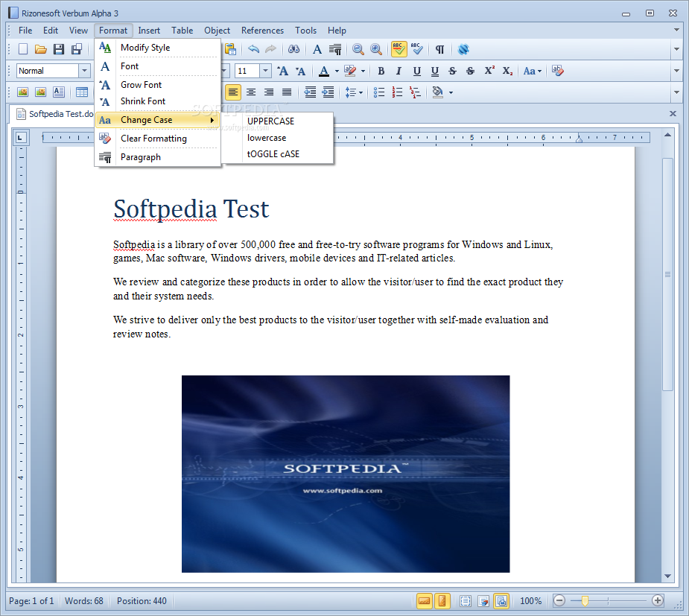Open the References menu
Image resolution: width=689 pixels, height=616 pixels.
point(262,31)
